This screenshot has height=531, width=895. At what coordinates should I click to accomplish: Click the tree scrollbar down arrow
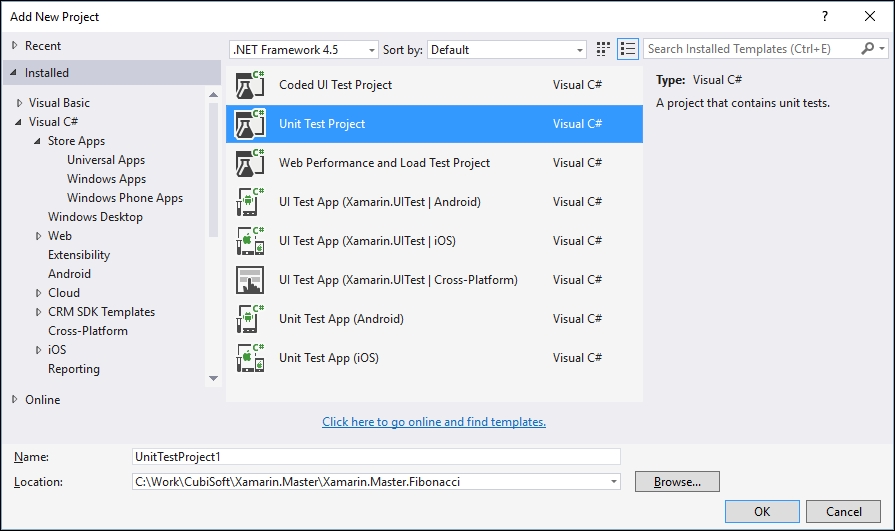click(x=213, y=379)
